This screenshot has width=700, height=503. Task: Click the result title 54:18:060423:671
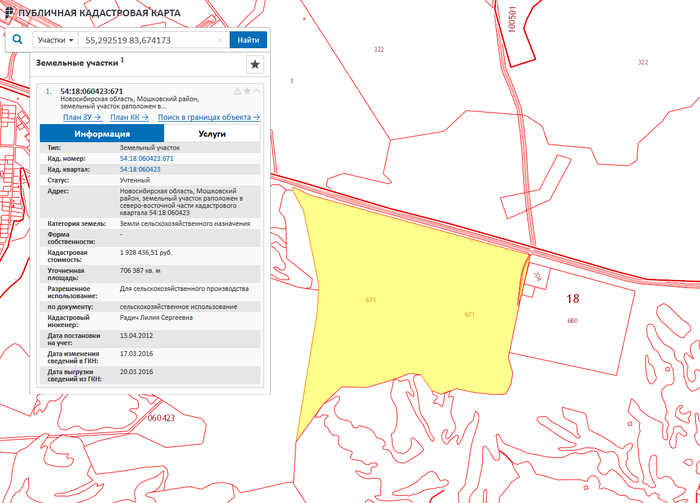click(x=91, y=91)
